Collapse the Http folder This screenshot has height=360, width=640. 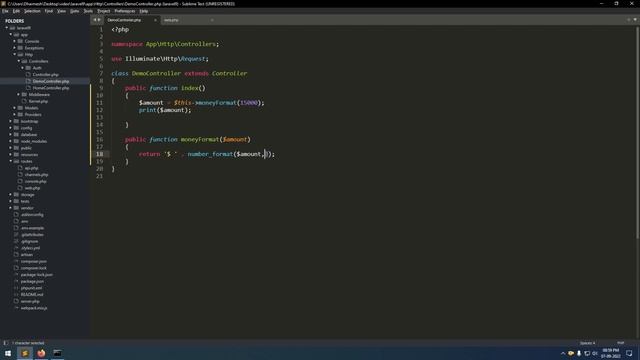(15, 54)
